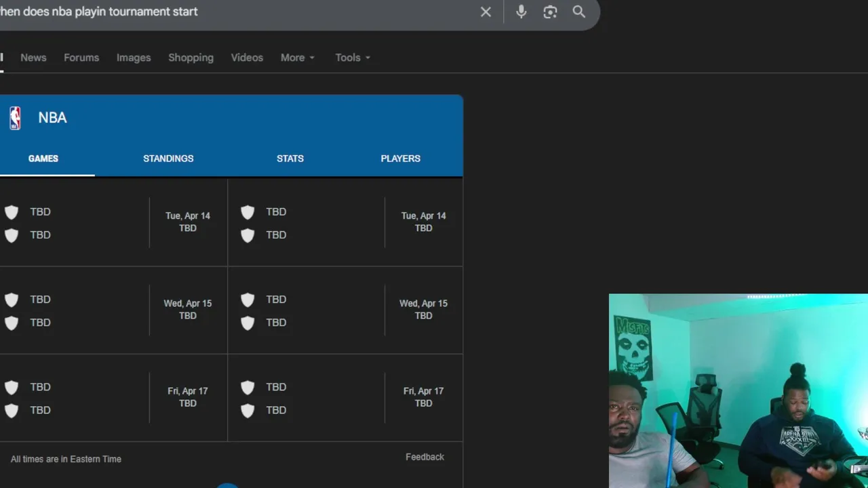868x488 pixels.
Task: Open the Tools dropdown
Action: (353, 58)
